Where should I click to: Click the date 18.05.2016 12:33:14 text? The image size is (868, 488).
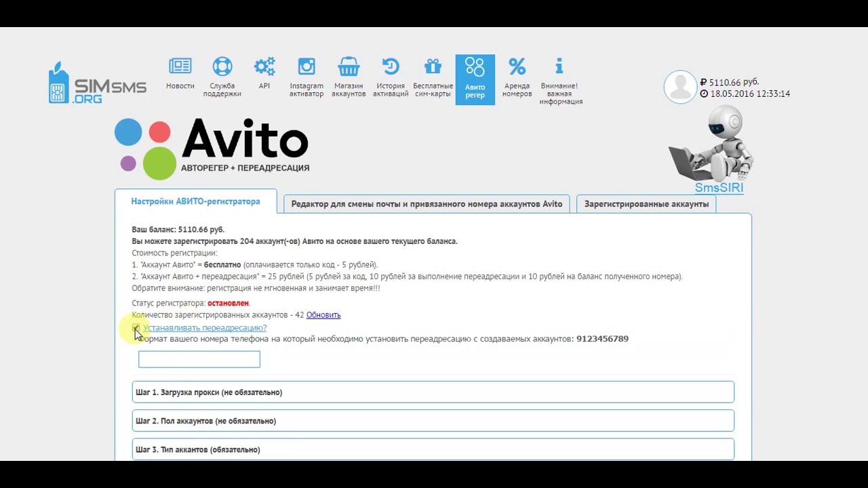(x=745, y=94)
